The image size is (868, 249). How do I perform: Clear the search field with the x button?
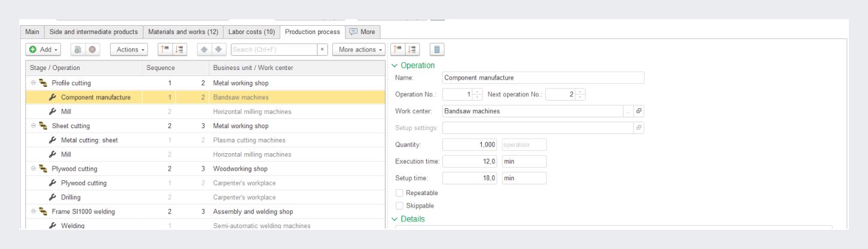(x=322, y=50)
